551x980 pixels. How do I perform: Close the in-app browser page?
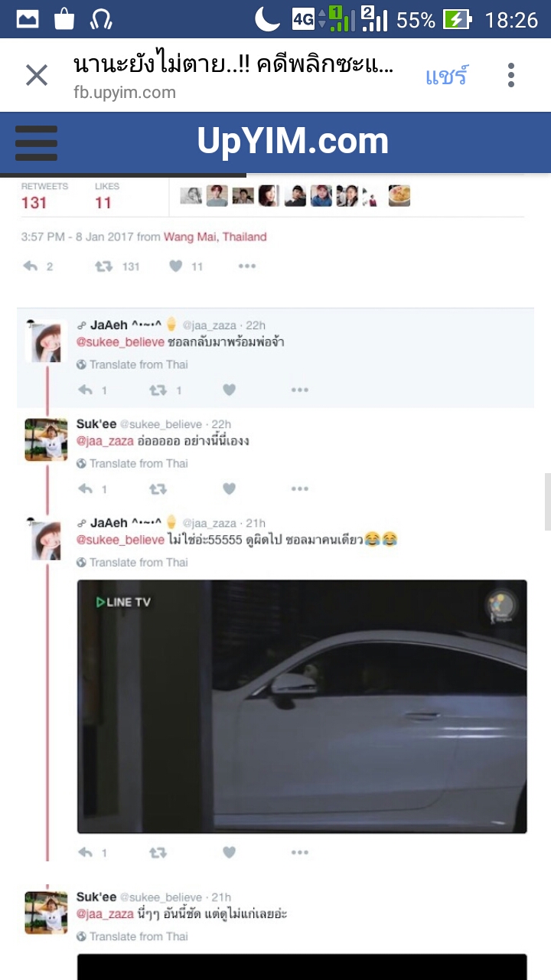(36, 75)
